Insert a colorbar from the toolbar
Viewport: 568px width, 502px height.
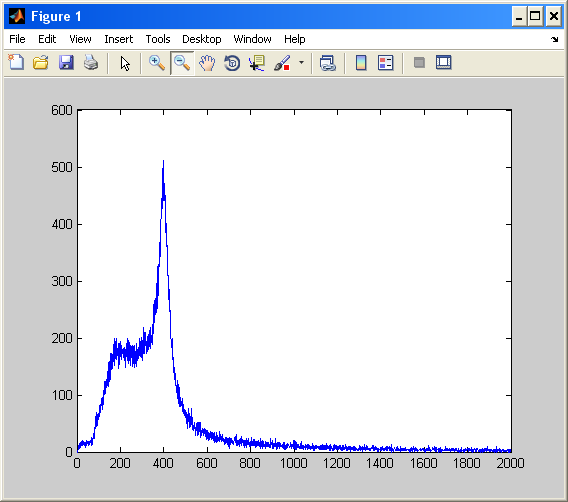tap(361, 63)
